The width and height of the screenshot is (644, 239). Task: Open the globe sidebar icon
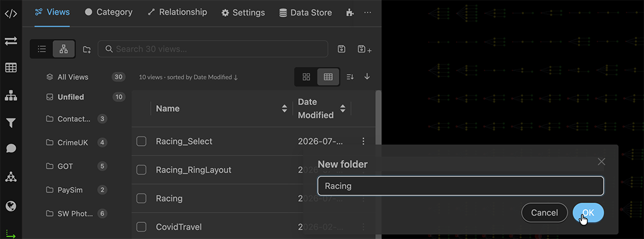coord(11,206)
